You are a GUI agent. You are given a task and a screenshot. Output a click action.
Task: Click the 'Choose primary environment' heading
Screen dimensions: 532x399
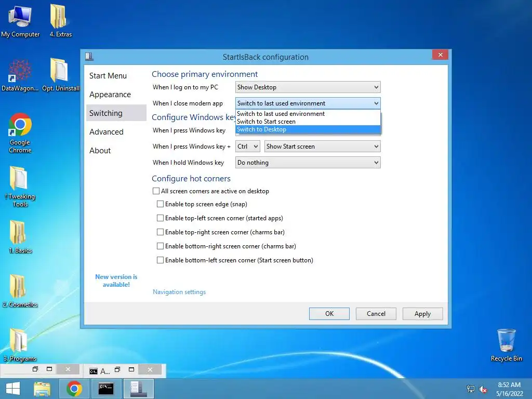click(x=205, y=74)
